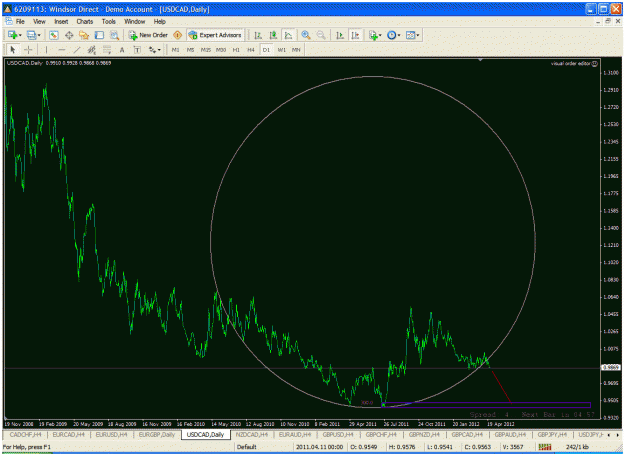The height and width of the screenshot is (454, 625).
Task: Click the 'V: 3567' status value
Action: (x=513, y=447)
